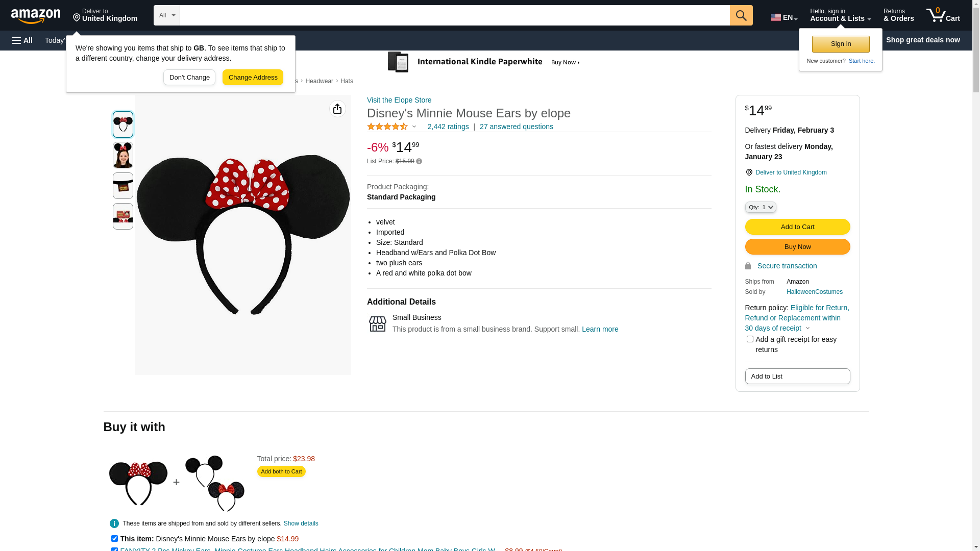Screen dimensions: 980x551
Task: Open Returns & Orders
Action: click(898, 15)
